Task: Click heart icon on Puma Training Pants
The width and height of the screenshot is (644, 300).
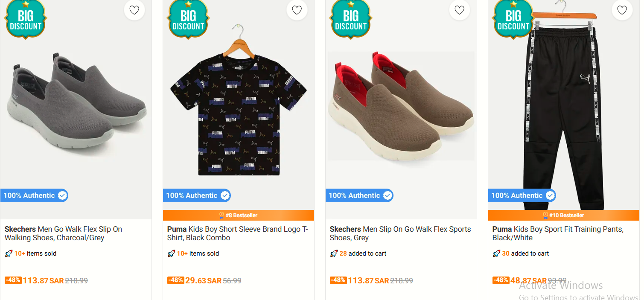Action: click(x=622, y=10)
